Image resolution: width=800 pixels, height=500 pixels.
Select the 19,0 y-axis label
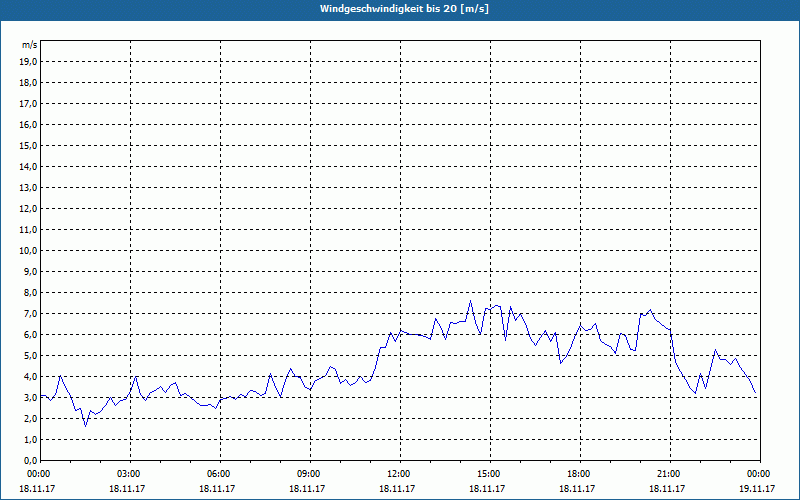point(29,62)
